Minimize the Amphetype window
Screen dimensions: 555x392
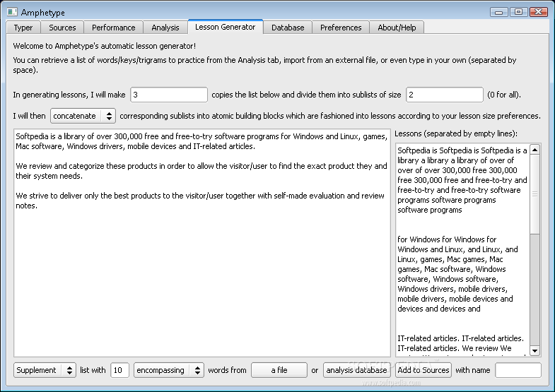(x=499, y=12)
